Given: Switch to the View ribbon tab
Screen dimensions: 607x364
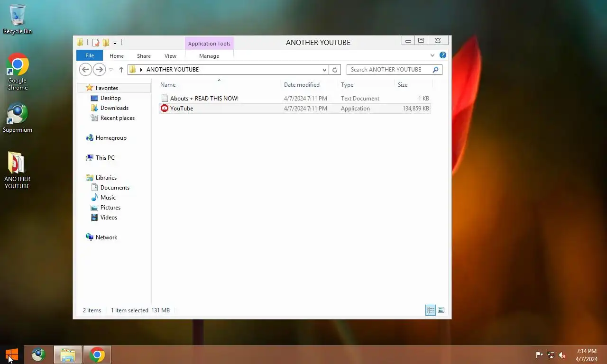Looking at the screenshot, I should [x=170, y=56].
